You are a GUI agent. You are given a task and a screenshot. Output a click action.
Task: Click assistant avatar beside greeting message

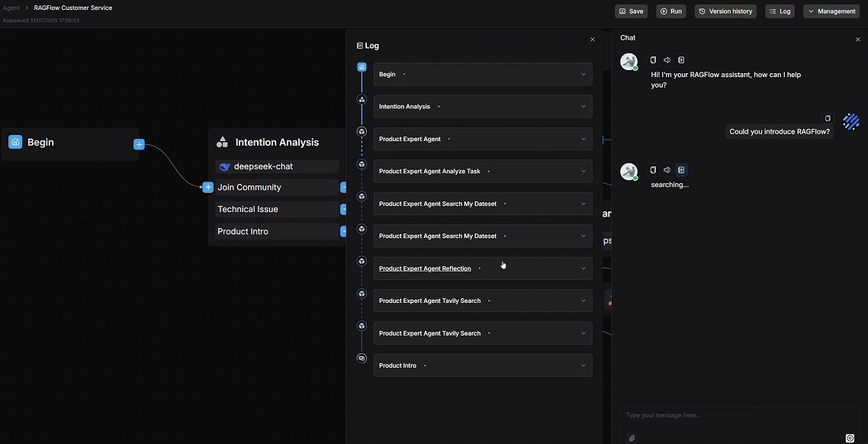pyautogui.click(x=628, y=62)
